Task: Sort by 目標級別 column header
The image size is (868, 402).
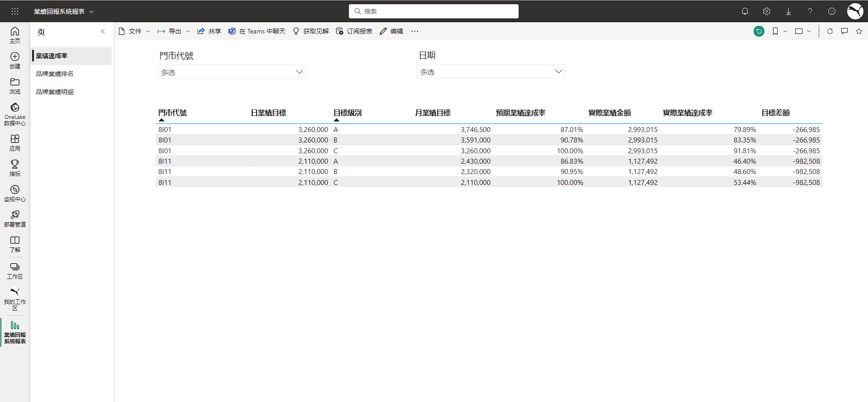Action: coord(347,113)
